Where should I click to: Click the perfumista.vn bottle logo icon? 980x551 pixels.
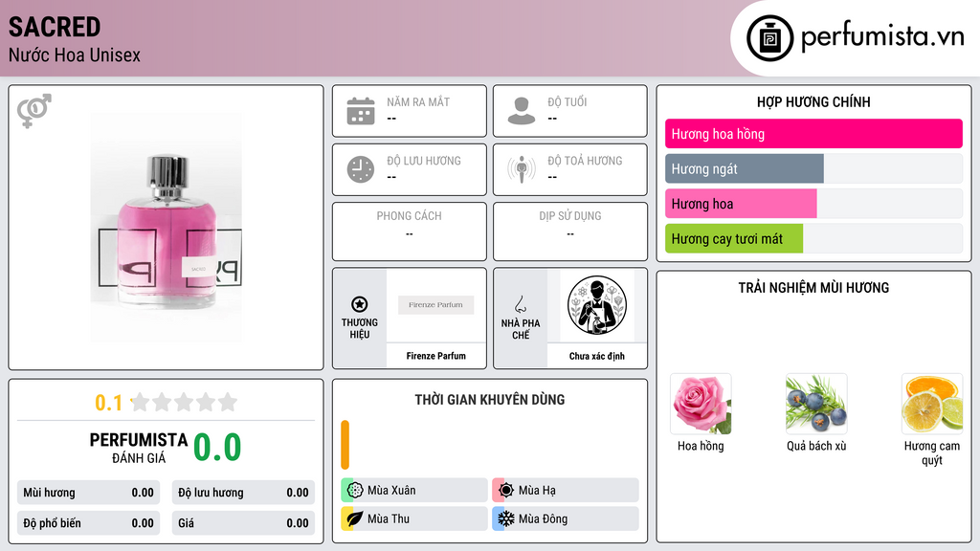(x=770, y=38)
